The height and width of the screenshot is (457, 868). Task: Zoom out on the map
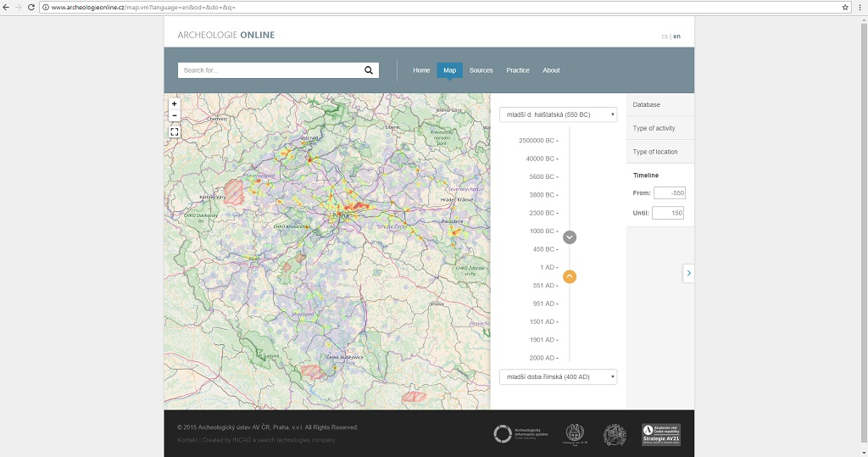coord(175,116)
